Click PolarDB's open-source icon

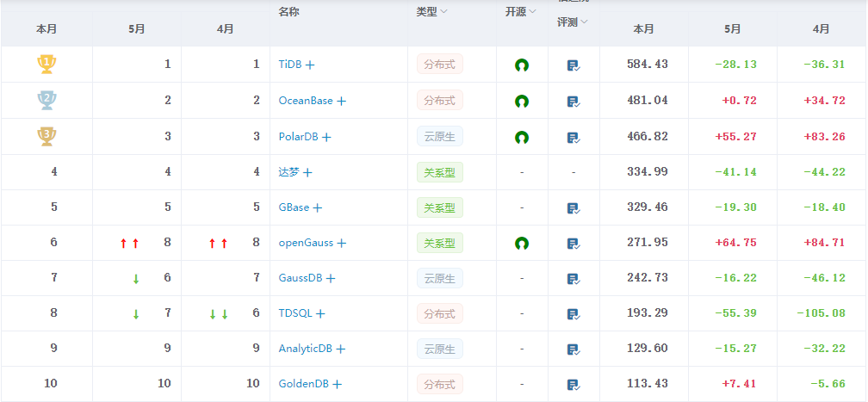tap(522, 138)
